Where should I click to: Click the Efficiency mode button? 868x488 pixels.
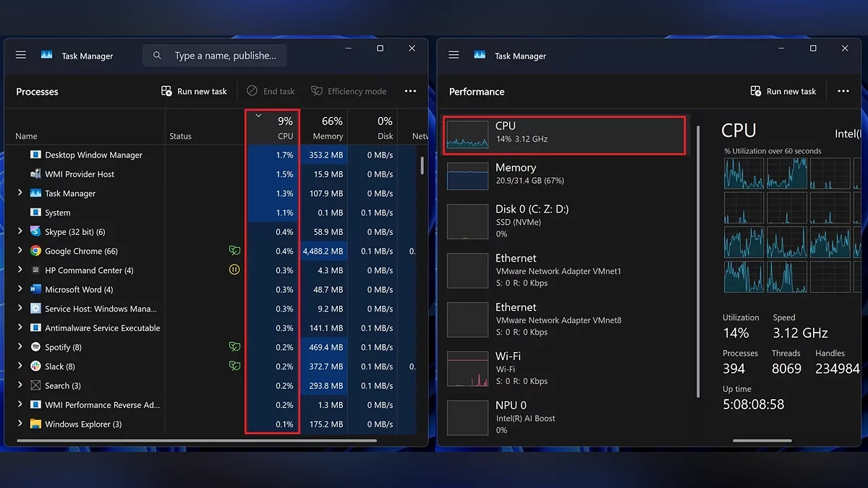tap(349, 91)
